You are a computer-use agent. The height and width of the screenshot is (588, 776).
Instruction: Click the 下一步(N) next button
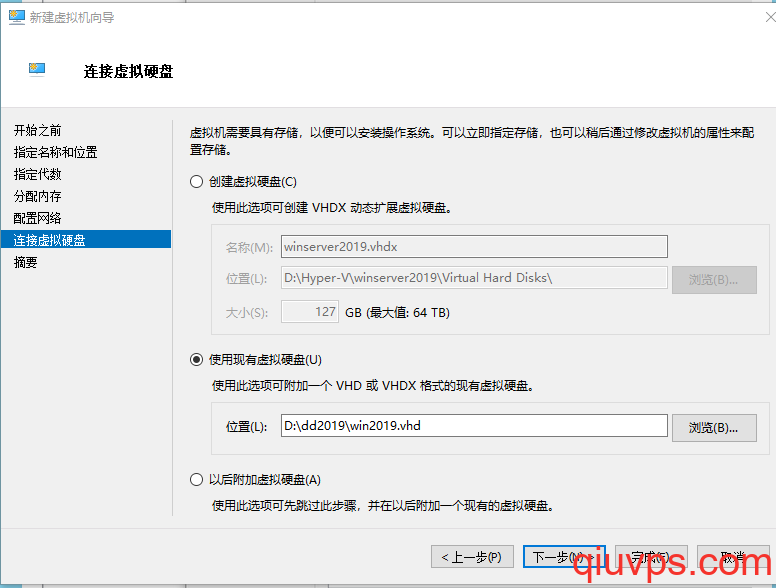(x=564, y=557)
